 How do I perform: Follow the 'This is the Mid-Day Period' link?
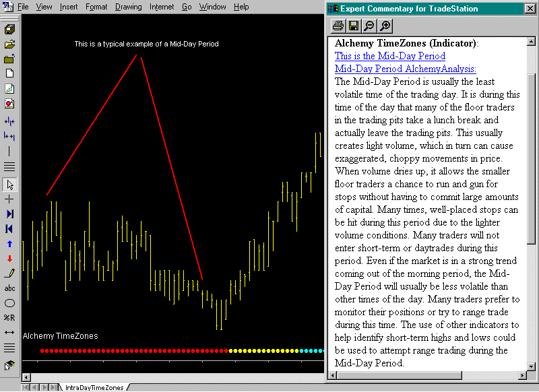pyautogui.click(x=390, y=56)
